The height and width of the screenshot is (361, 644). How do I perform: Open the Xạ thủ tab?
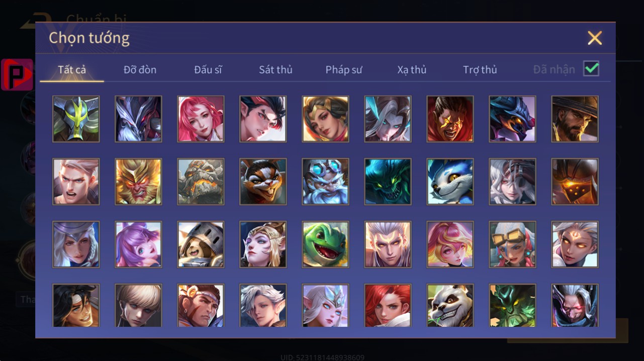click(x=412, y=70)
